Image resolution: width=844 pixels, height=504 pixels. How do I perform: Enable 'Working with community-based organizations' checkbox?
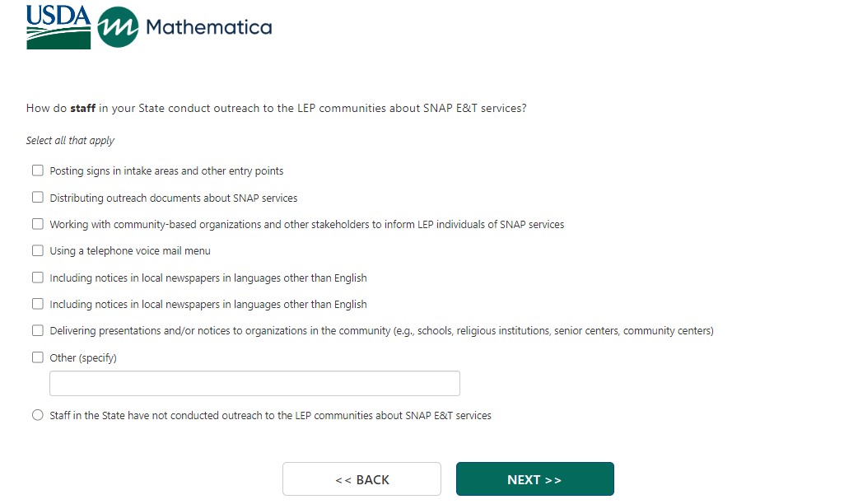pyautogui.click(x=37, y=224)
